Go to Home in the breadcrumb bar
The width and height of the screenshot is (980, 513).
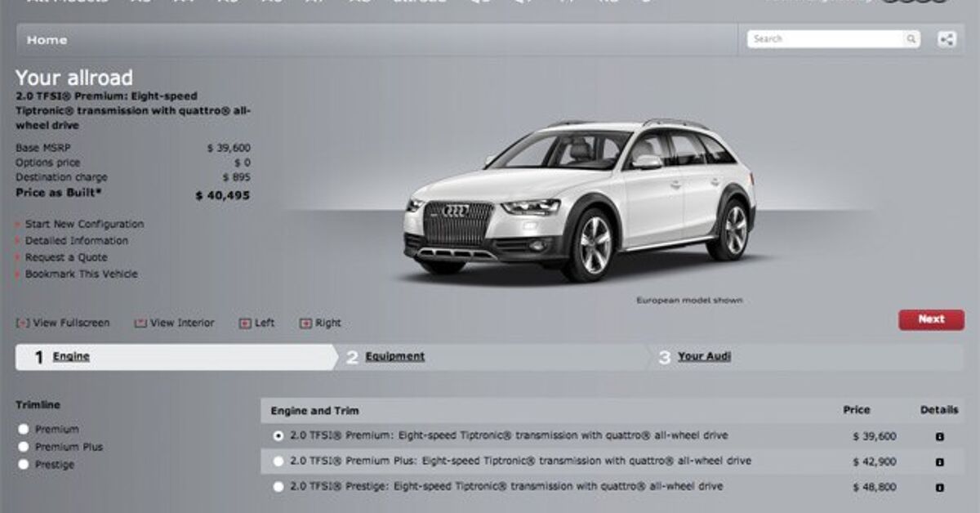point(47,39)
